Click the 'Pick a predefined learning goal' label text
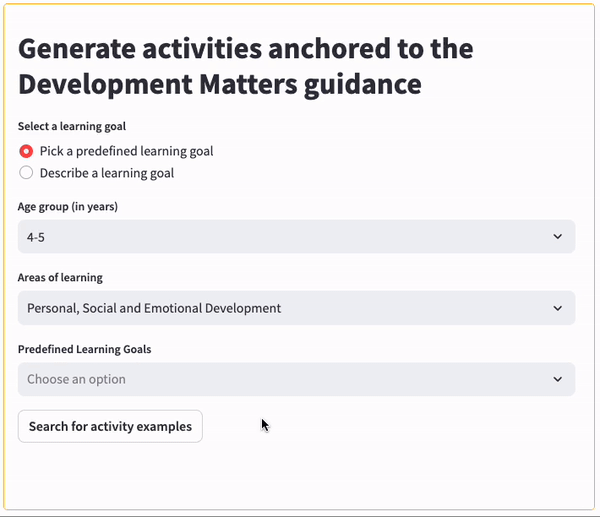 pos(126,151)
